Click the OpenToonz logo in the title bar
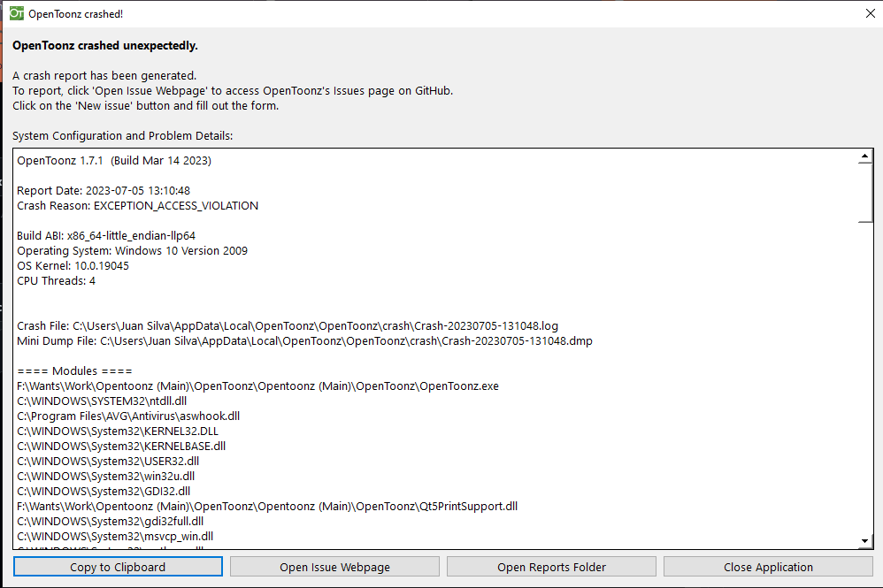The image size is (883, 588). tap(15, 13)
